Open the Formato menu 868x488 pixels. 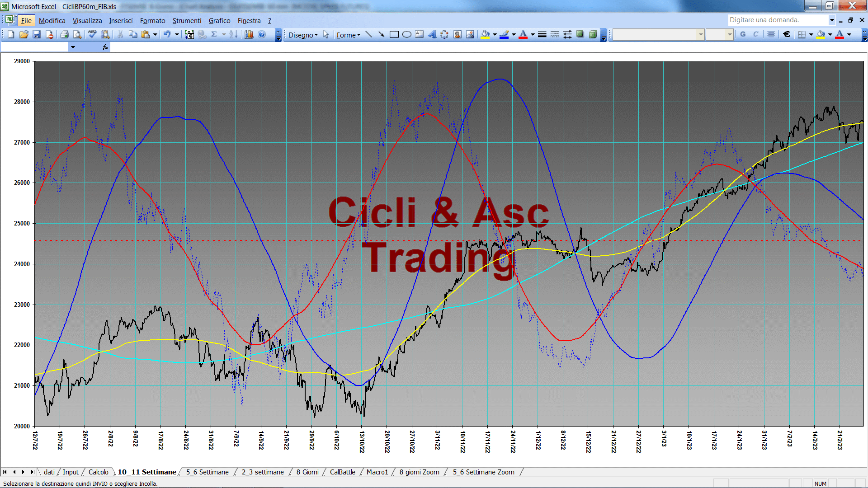pos(152,20)
